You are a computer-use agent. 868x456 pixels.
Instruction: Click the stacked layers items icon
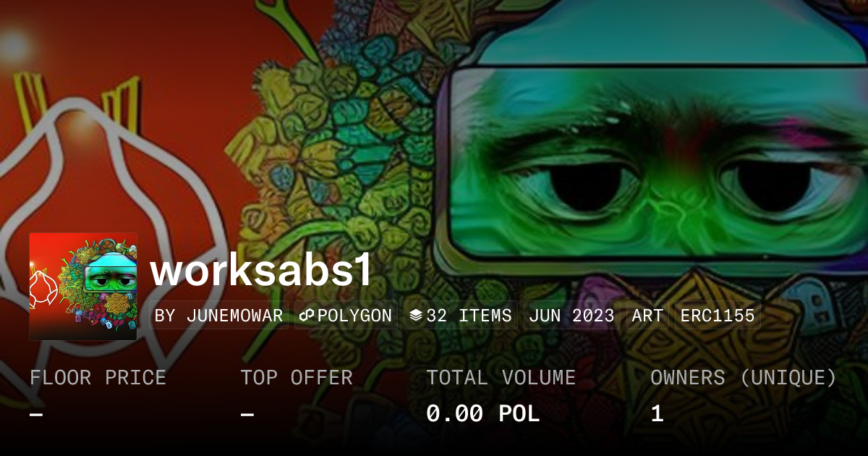pyautogui.click(x=416, y=316)
